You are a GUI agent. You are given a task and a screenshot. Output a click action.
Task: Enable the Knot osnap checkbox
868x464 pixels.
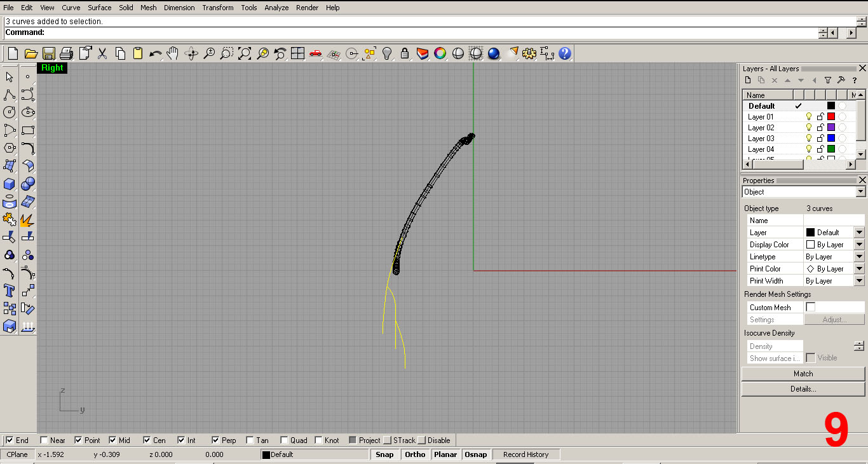(x=318, y=440)
